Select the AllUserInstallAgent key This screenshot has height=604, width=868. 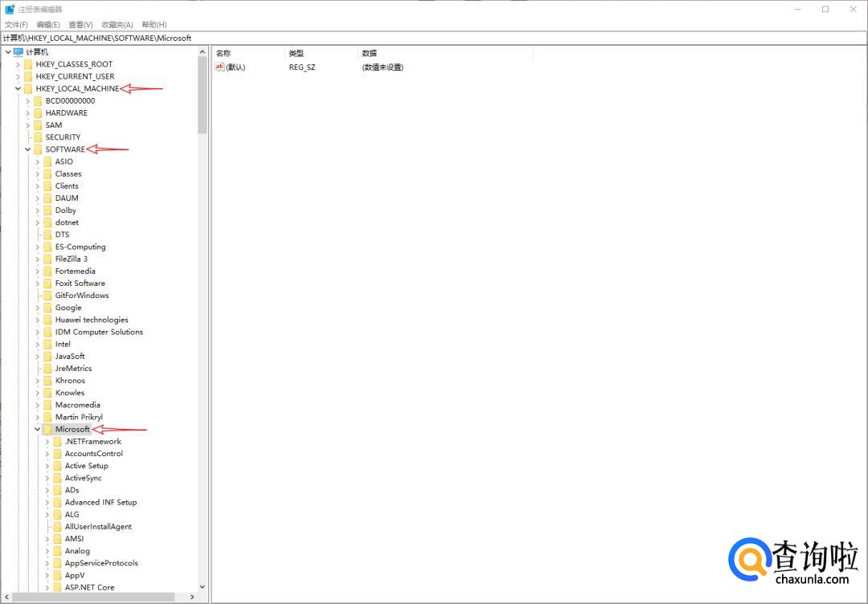pos(99,527)
